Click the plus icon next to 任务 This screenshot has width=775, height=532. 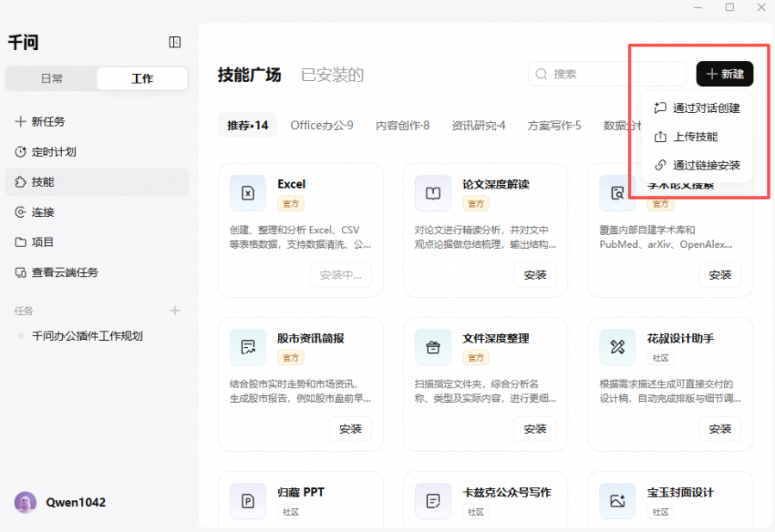[x=175, y=311]
